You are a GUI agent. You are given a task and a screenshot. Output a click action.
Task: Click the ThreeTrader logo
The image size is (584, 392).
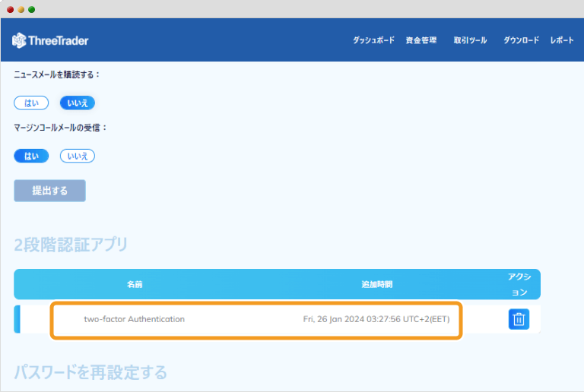click(50, 40)
